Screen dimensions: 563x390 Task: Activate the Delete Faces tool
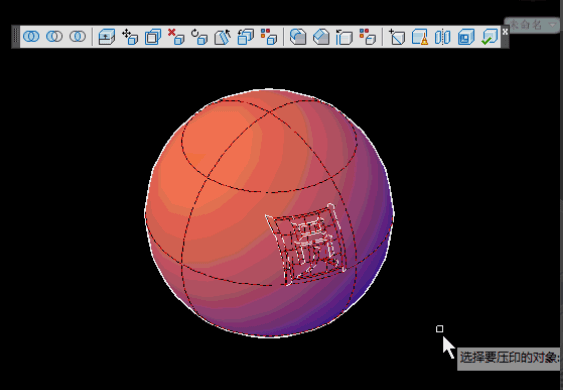176,37
